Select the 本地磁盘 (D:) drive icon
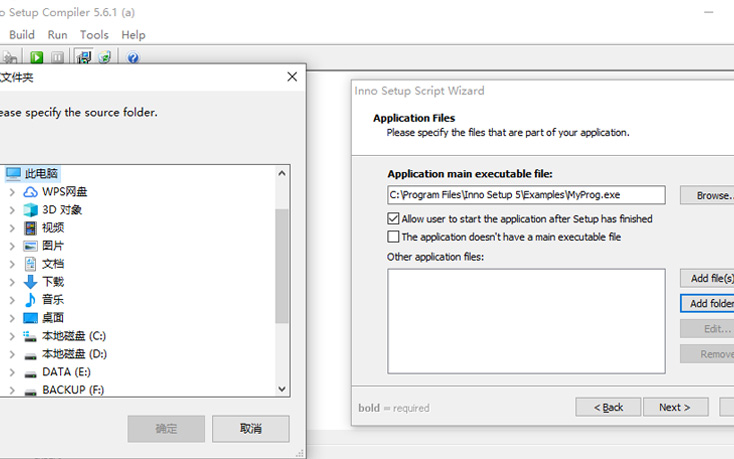 pos(30,356)
